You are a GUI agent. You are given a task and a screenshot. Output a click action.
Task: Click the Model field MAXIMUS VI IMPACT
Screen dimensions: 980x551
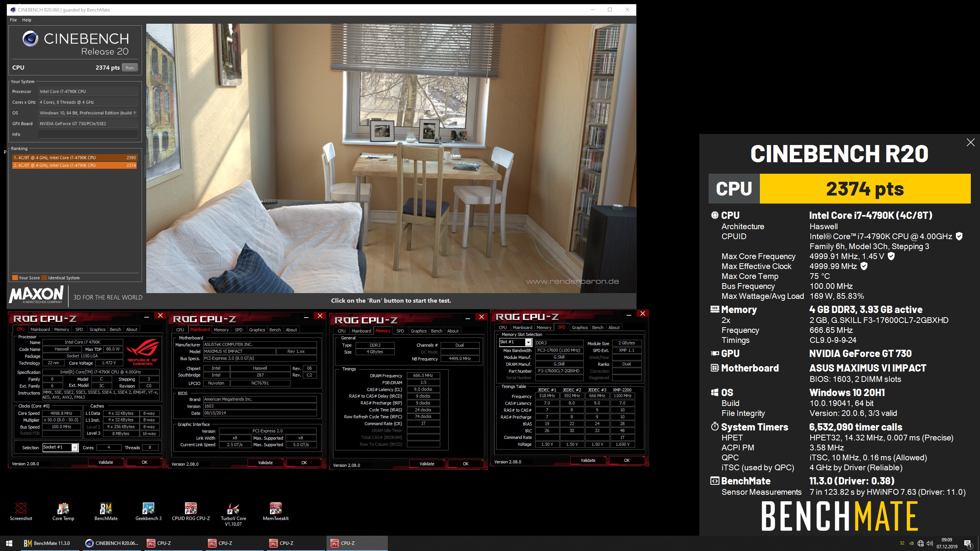pos(240,351)
